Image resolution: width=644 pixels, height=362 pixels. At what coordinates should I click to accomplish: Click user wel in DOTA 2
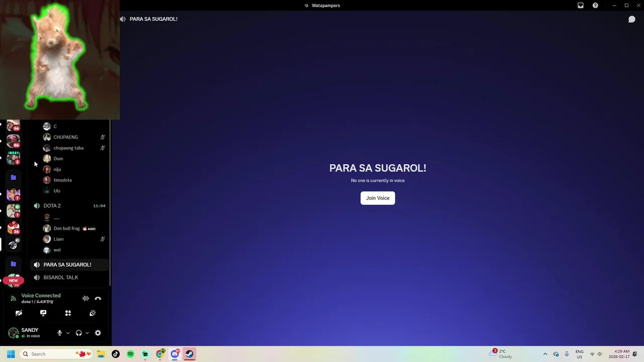(74, 250)
